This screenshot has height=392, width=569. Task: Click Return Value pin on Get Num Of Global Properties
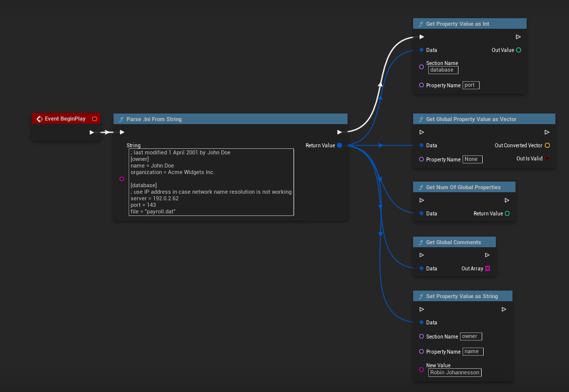(x=507, y=213)
